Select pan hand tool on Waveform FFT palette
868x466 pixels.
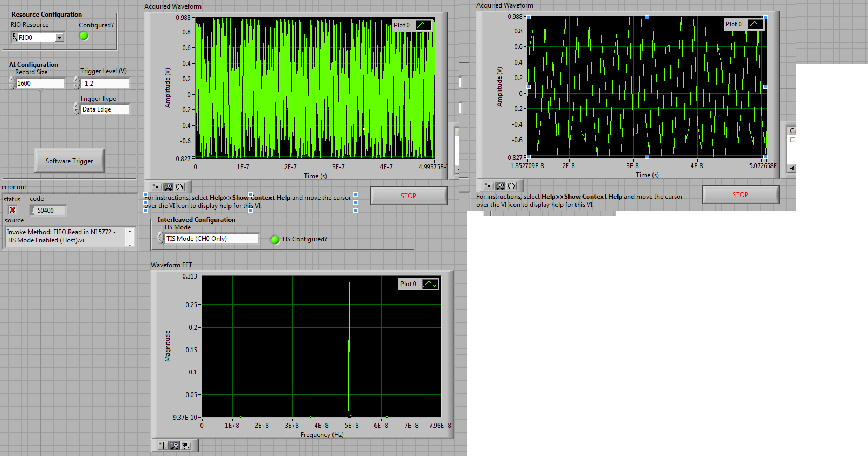pyautogui.click(x=186, y=446)
